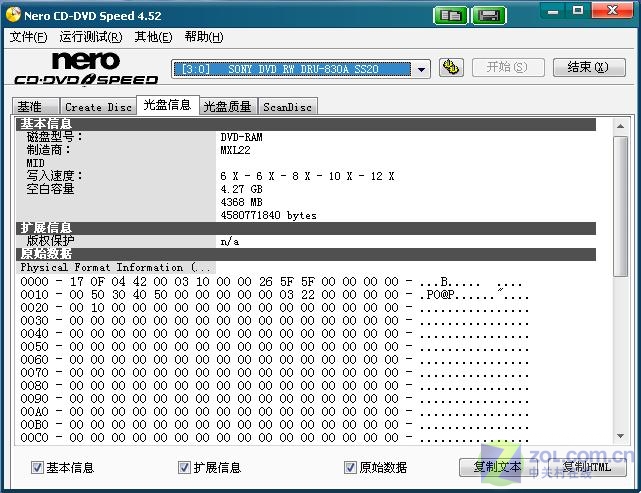Close the Nero CD-DVD Speed window
Screen dimensions: 641x493
[x=612, y=11]
